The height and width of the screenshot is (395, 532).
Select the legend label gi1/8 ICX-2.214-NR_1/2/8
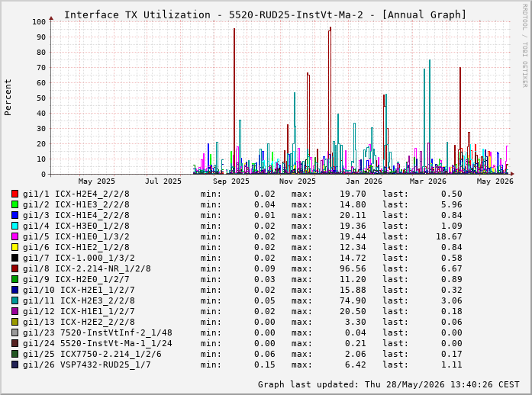point(87,268)
